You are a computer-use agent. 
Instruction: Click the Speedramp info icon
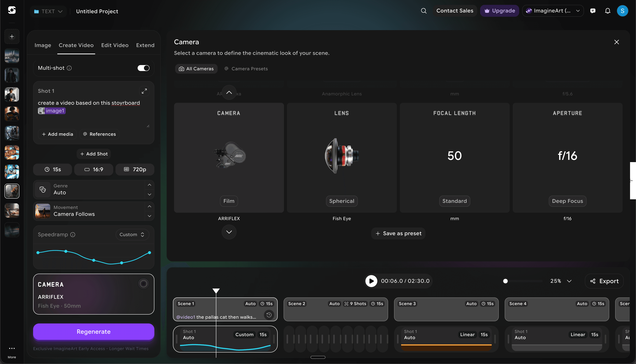point(73,234)
